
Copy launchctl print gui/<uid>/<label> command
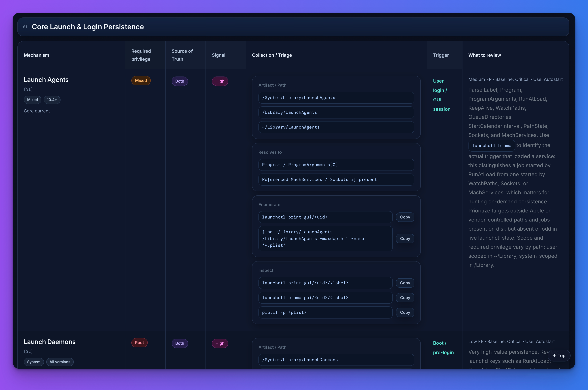(x=405, y=283)
